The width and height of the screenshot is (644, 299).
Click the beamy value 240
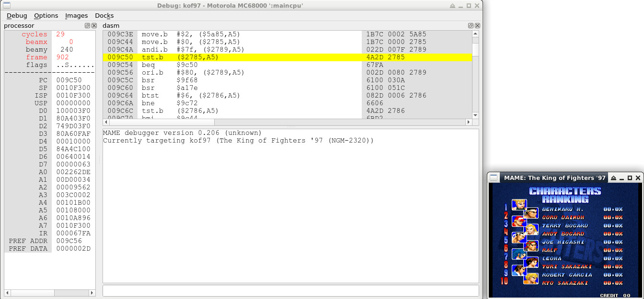67,49
